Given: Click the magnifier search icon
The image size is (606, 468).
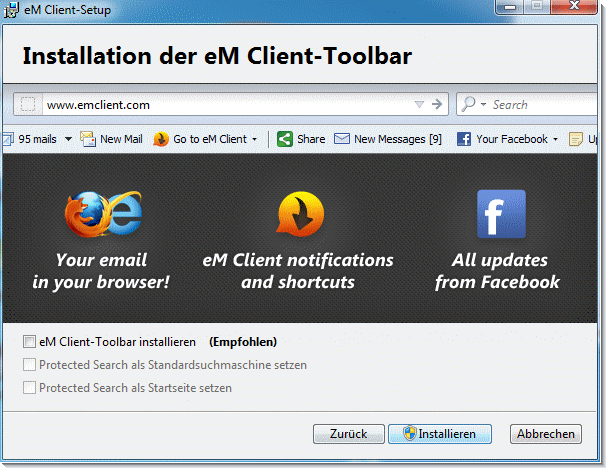Looking at the screenshot, I should click(x=468, y=104).
